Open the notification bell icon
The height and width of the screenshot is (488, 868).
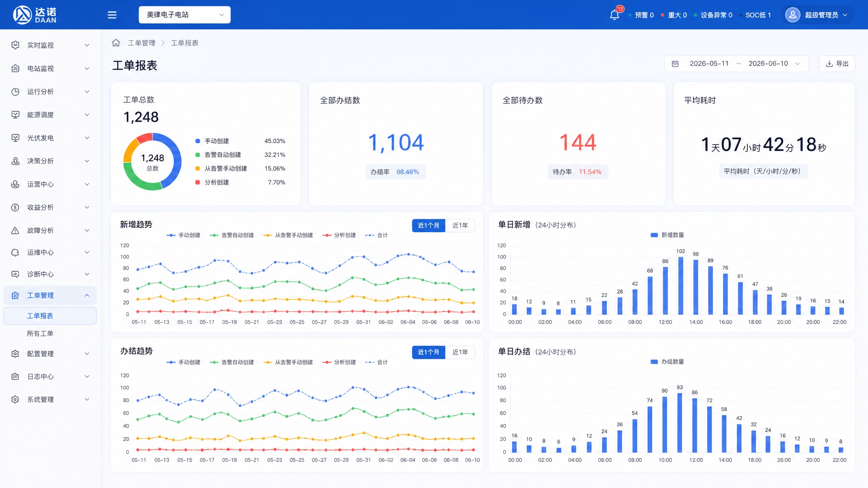615,15
